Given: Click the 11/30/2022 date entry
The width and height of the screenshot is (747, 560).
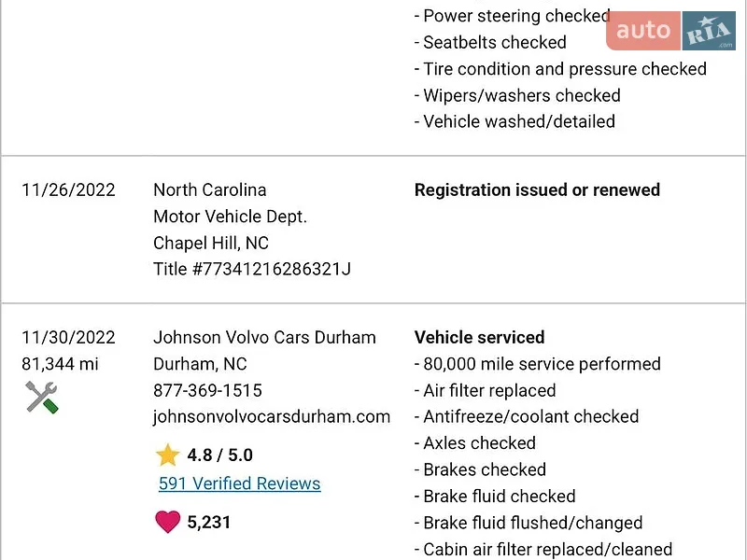Looking at the screenshot, I should point(68,338).
